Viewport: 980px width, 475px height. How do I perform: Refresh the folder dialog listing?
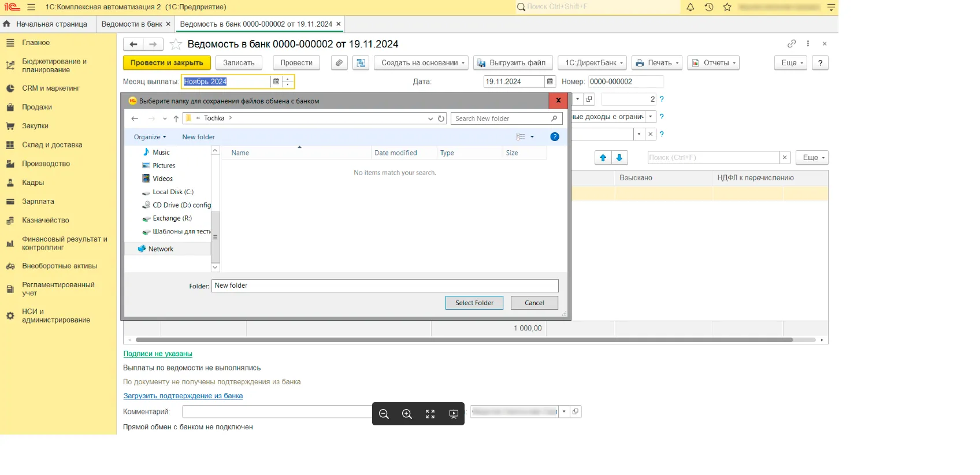[x=441, y=118]
